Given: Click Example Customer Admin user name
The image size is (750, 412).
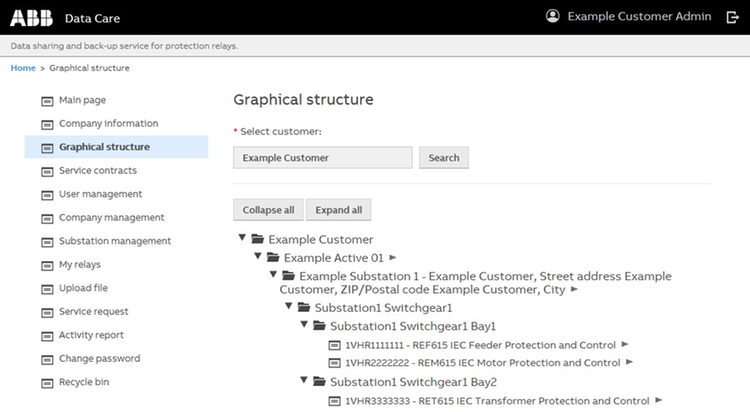Looking at the screenshot, I should 639,16.
